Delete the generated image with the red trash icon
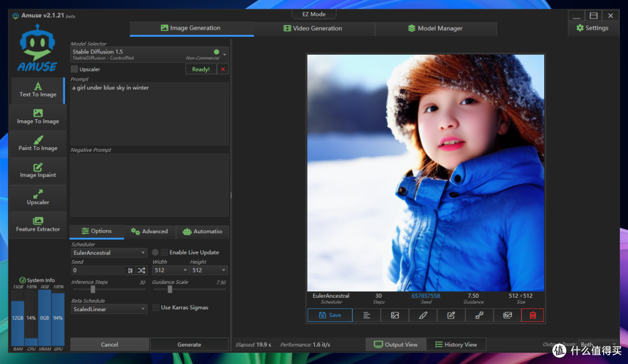 point(532,315)
